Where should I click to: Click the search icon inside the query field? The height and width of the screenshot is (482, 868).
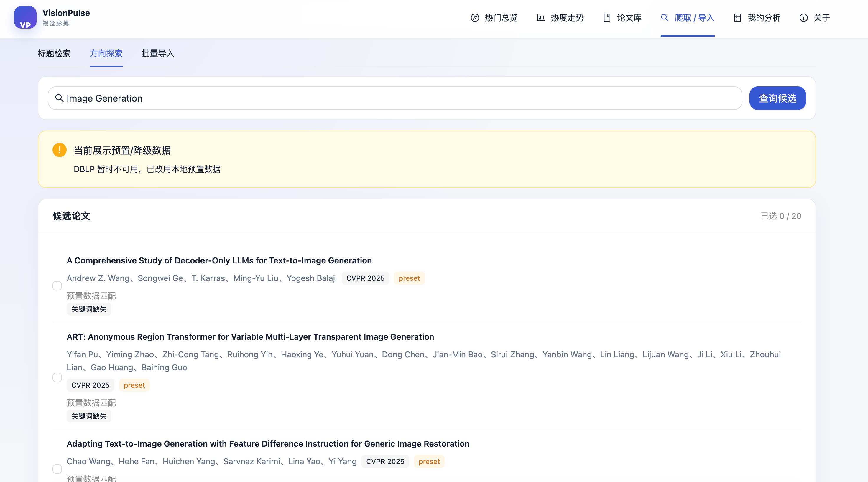(59, 98)
